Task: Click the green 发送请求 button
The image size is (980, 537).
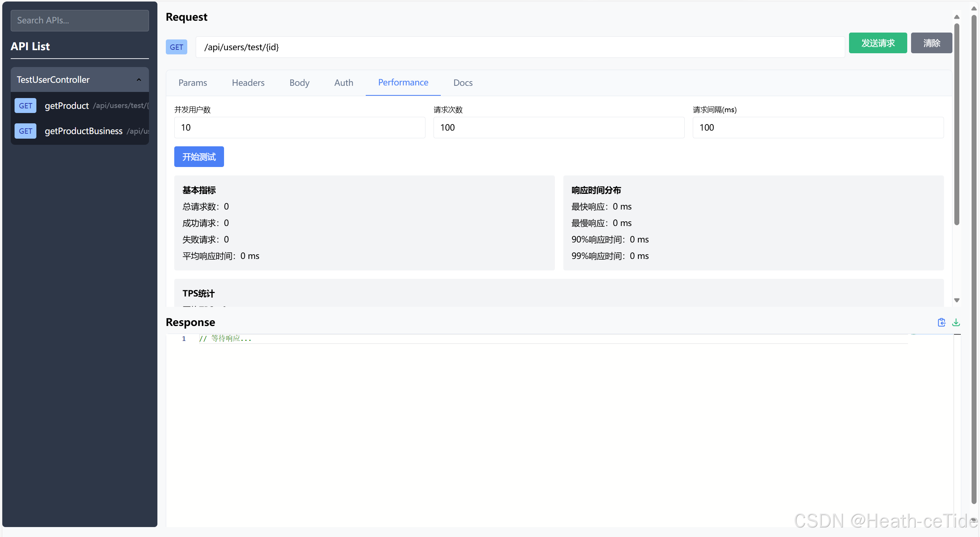Action: coord(878,43)
